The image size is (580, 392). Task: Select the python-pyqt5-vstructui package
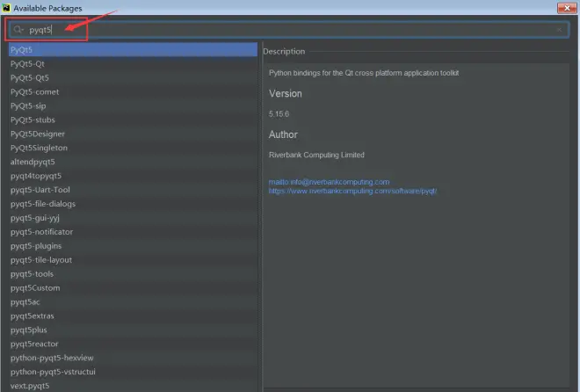pyautogui.click(x=133, y=372)
